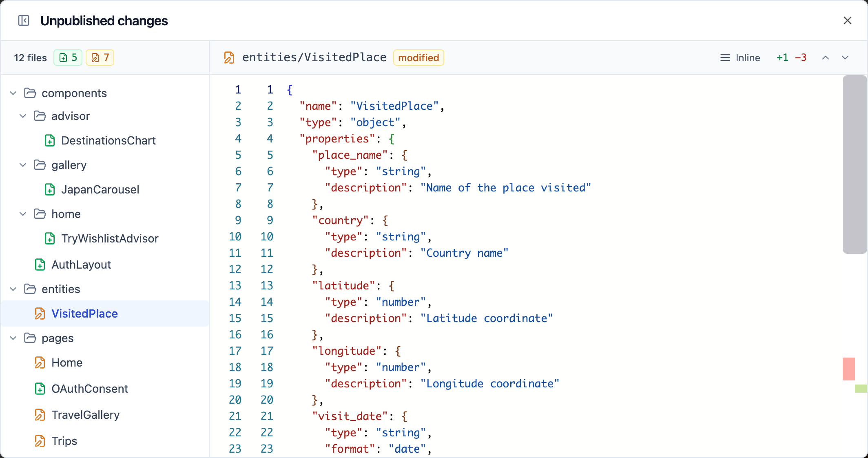This screenshot has height=458, width=868.
Task: Click the entities folder icon
Action: pyautogui.click(x=30, y=289)
